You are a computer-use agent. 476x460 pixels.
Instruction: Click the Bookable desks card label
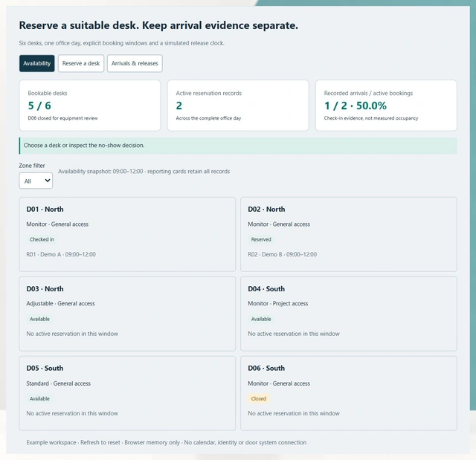coord(48,93)
